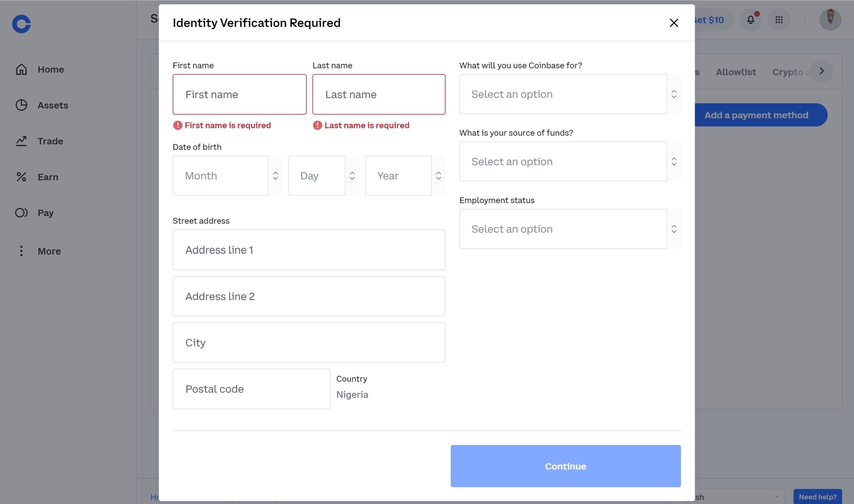Open the Pay icon in sidebar
This screenshot has height=504, width=854.
pyautogui.click(x=21, y=212)
